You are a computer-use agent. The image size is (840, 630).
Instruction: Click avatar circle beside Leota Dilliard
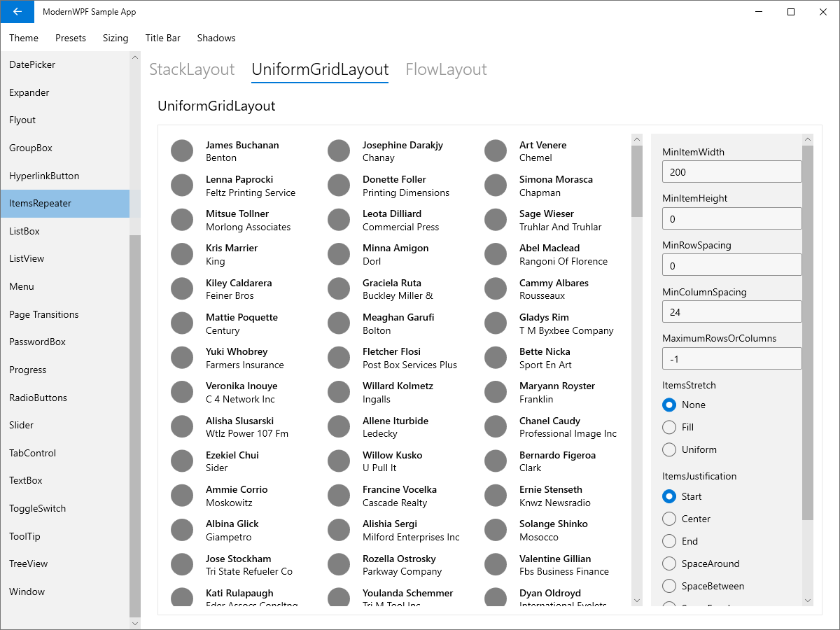point(339,220)
